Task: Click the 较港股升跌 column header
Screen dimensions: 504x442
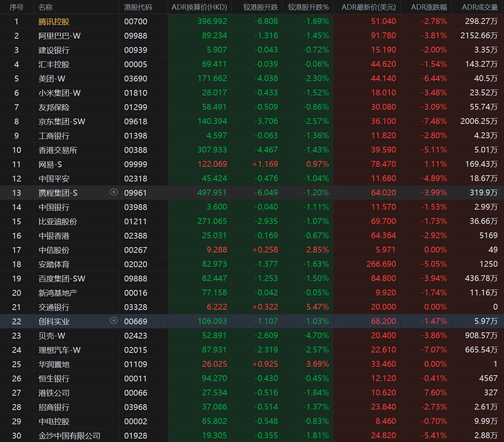Action: [261, 7]
